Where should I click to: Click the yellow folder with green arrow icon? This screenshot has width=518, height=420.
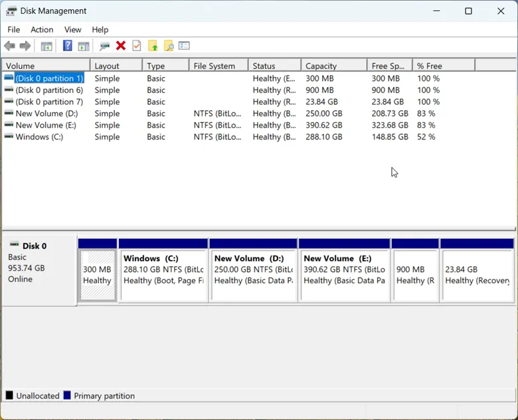click(x=153, y=46)
